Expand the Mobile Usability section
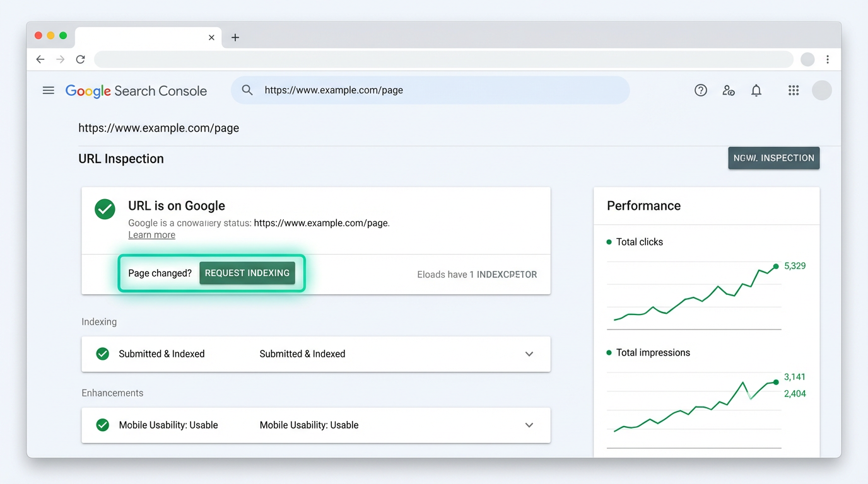Image resolution: width=868 pixels, height=484 pixels. pyautogui.click(x=529, y=425)
